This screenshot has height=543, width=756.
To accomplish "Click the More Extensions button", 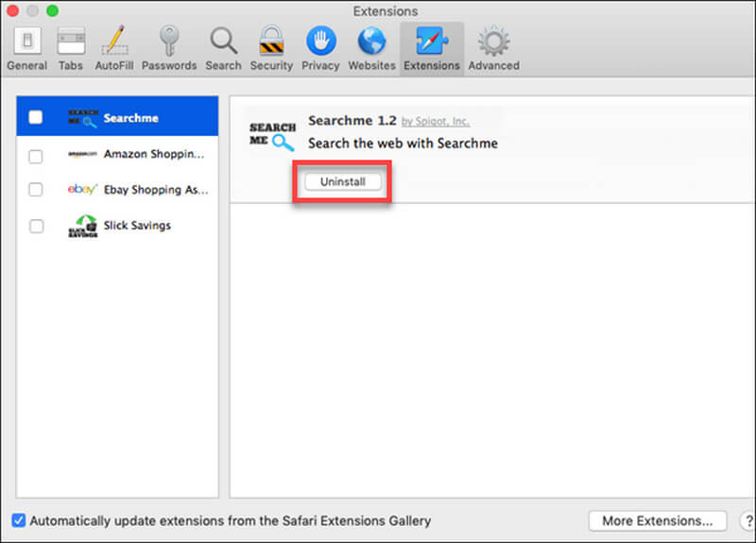I will (x=657, y=520).
